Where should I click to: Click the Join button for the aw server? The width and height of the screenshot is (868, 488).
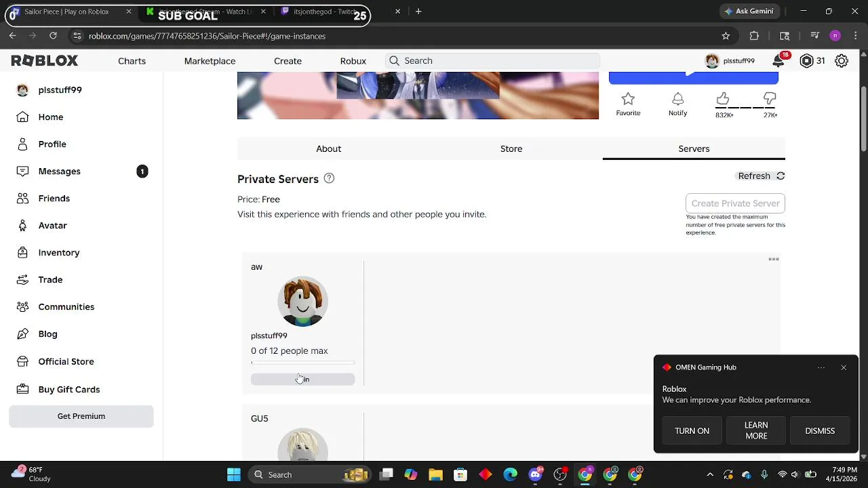pyautogui.click(x=302, y=380)
